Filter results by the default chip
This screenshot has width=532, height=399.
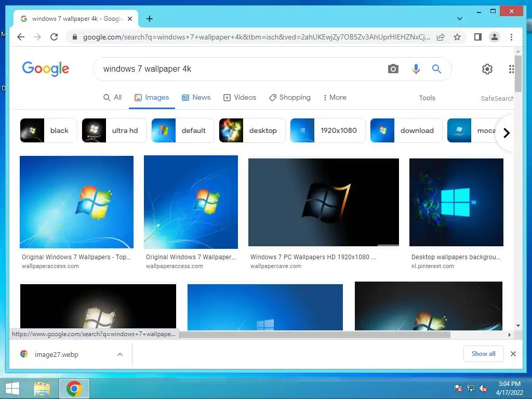pyautogui.click(x=182, y=130)
